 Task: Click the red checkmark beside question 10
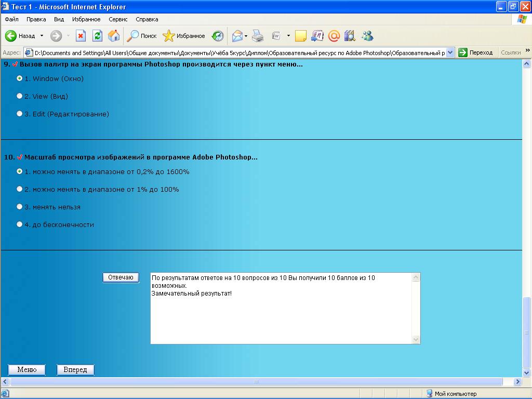pyautogui.click(x=20, y=157)
